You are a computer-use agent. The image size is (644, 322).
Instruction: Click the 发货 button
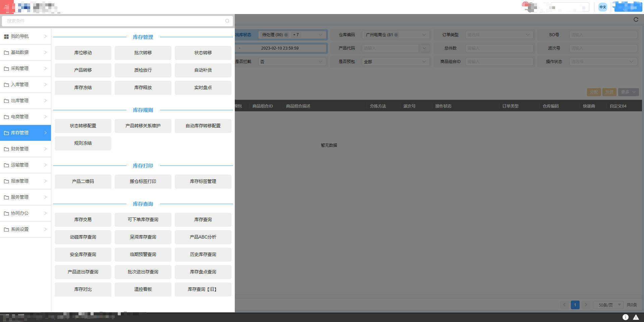point(609,92)
